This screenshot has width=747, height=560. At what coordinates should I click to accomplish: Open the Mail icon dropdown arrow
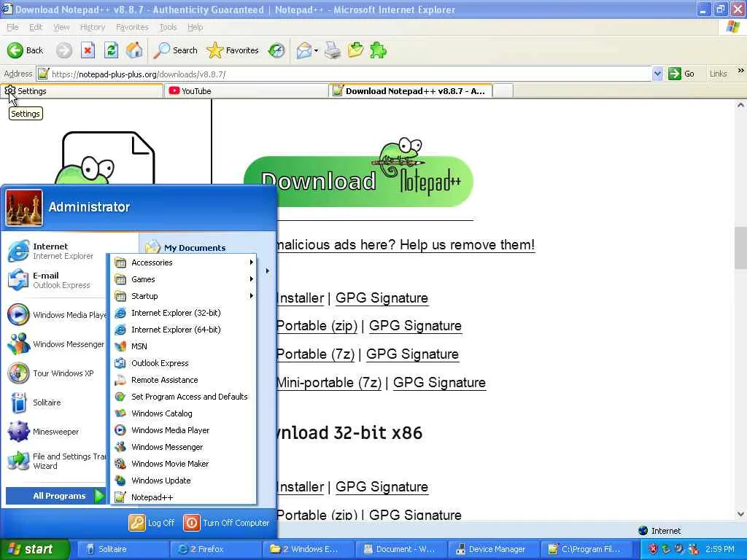(x=317, y=50)
